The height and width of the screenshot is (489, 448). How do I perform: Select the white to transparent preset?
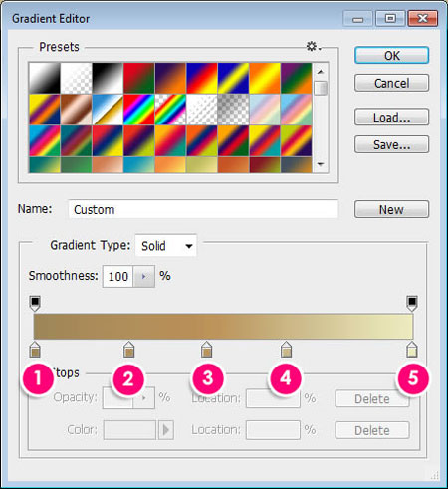click(x=76, y=78)
